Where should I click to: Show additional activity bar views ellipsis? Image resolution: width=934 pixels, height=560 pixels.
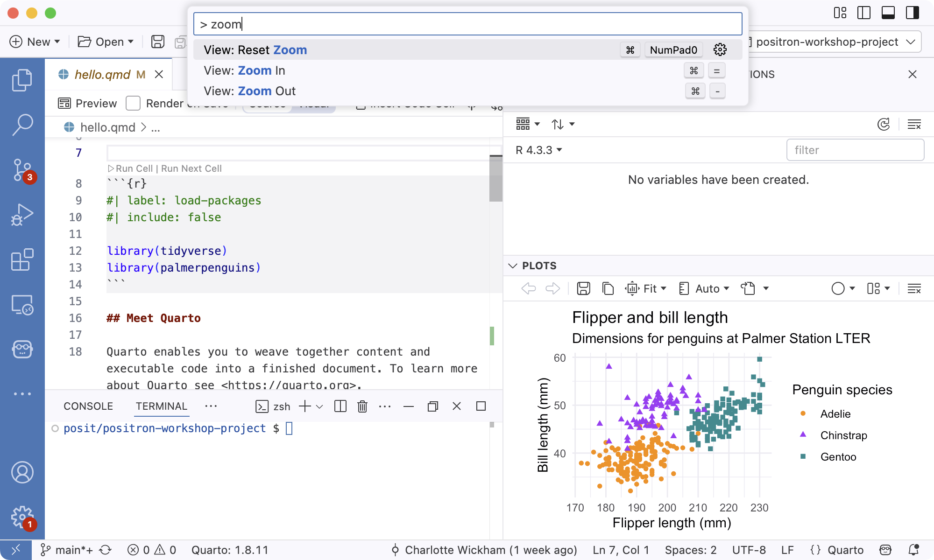pyautogui.click(x=22, y=394)
